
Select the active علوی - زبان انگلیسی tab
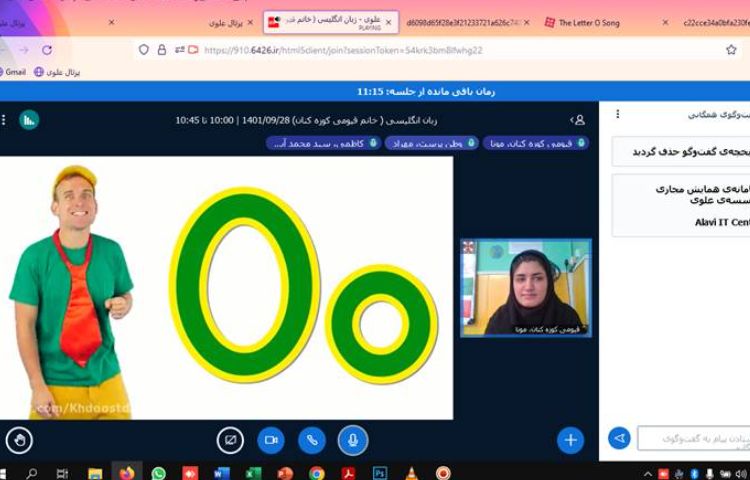pyautogui.click(x=331, y=22)
